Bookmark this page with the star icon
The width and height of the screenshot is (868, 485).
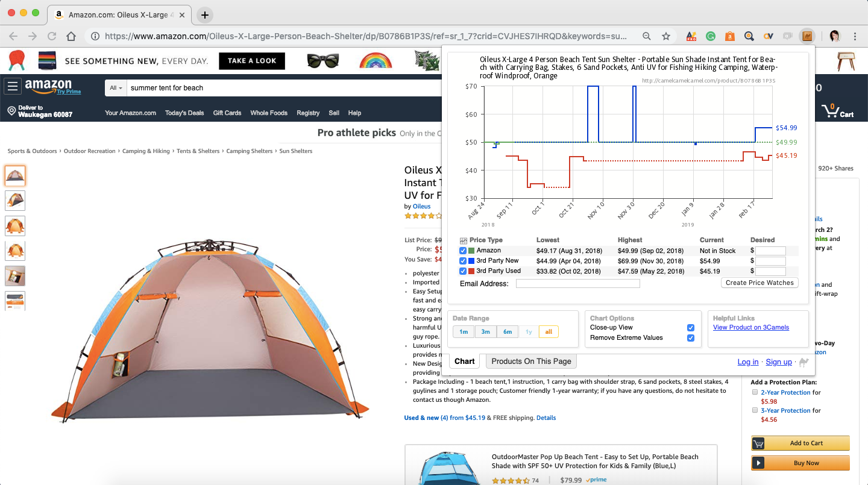[x=666, y=36]
